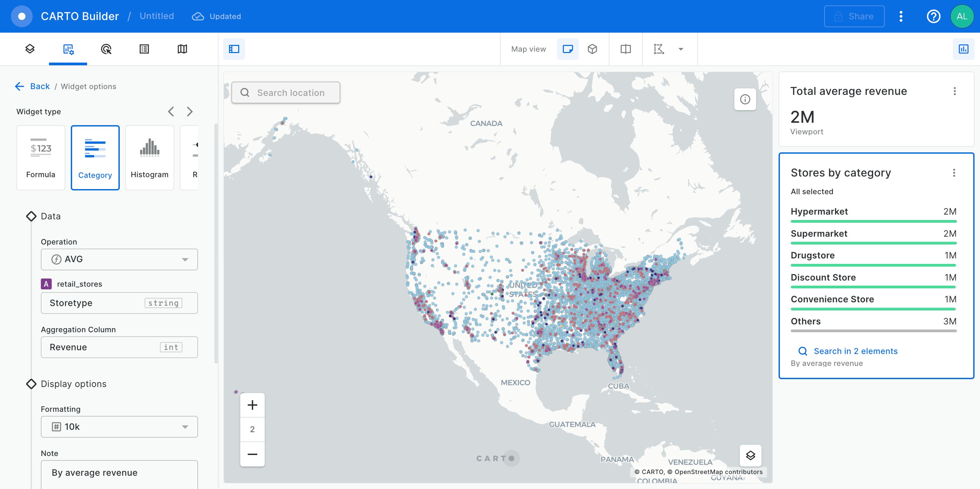Click the search magnifier icon on map
This screenshot has width=980, height=489.
tap(245, 92)
